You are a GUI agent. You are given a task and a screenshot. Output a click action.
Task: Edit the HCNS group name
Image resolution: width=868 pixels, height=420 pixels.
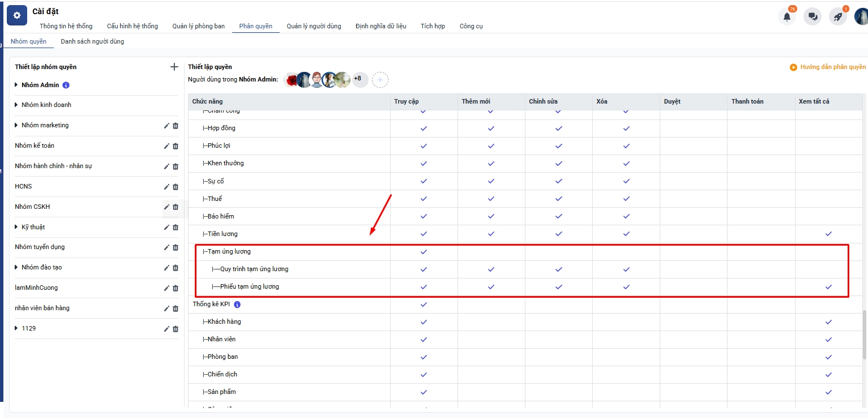pos(166,187)
